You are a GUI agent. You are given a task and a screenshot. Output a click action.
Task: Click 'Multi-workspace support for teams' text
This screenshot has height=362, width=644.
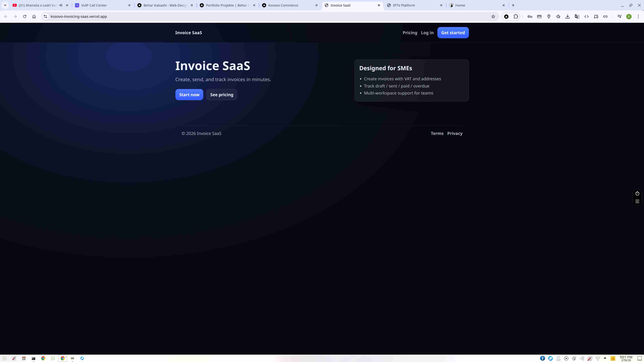tap(398, 93)
